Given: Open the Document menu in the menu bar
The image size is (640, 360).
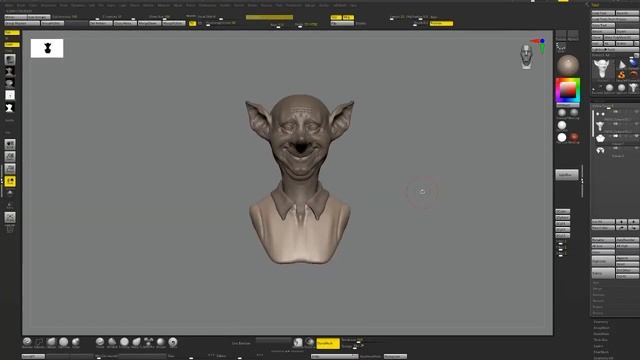Looking at the screenshot, I should point(48,5).
